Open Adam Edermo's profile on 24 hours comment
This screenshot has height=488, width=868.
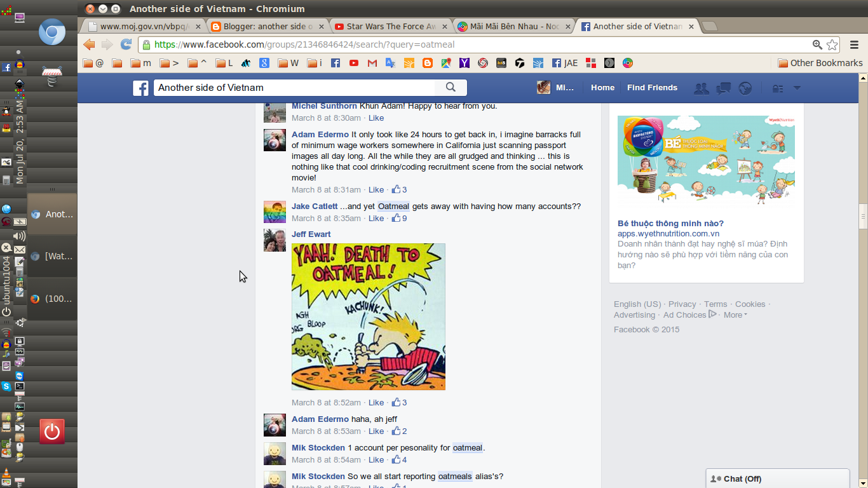[x=320, y=134]
